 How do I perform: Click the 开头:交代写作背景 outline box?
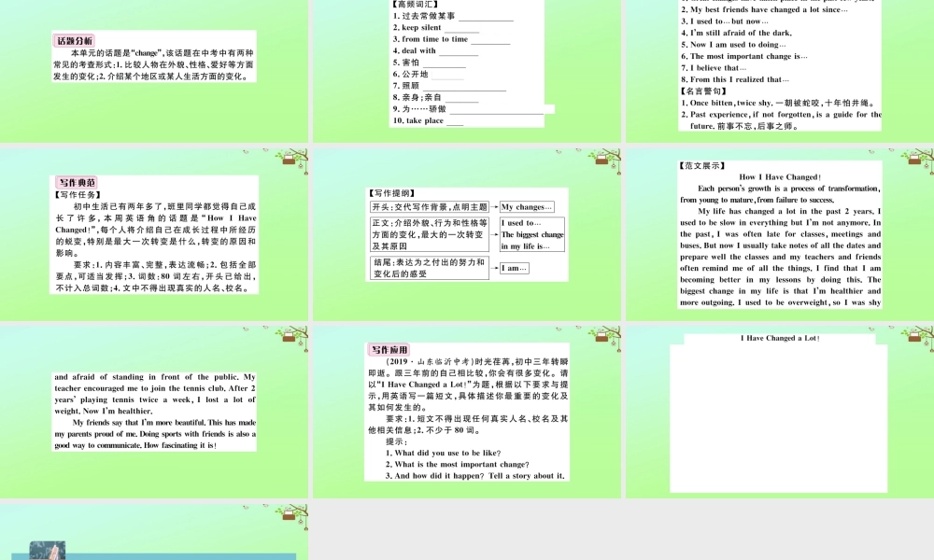[430, 206]
